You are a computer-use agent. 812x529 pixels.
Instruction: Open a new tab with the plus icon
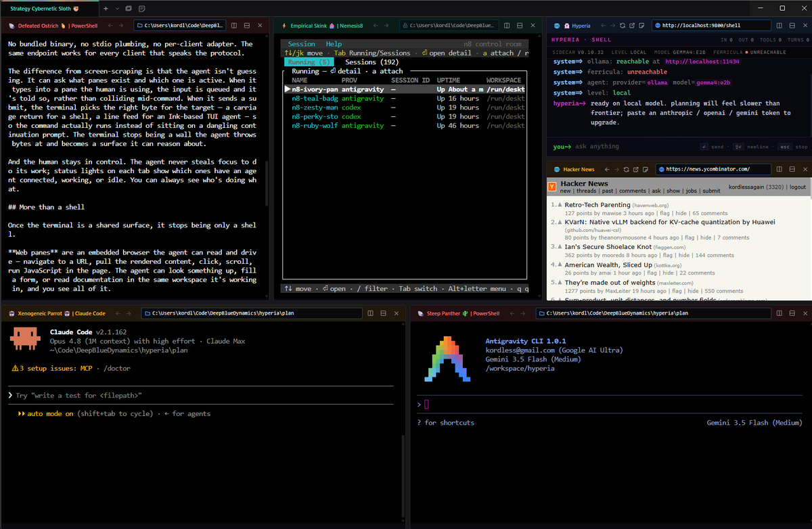(106, 9)
